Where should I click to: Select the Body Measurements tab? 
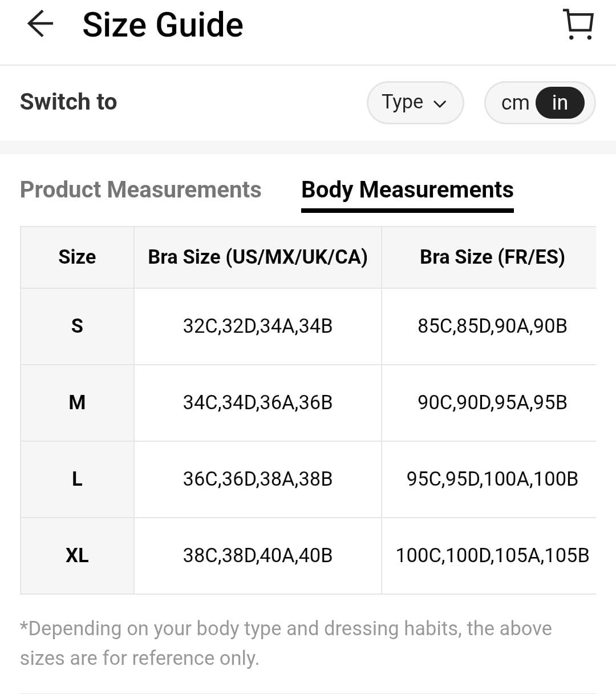tap(407, 189)
